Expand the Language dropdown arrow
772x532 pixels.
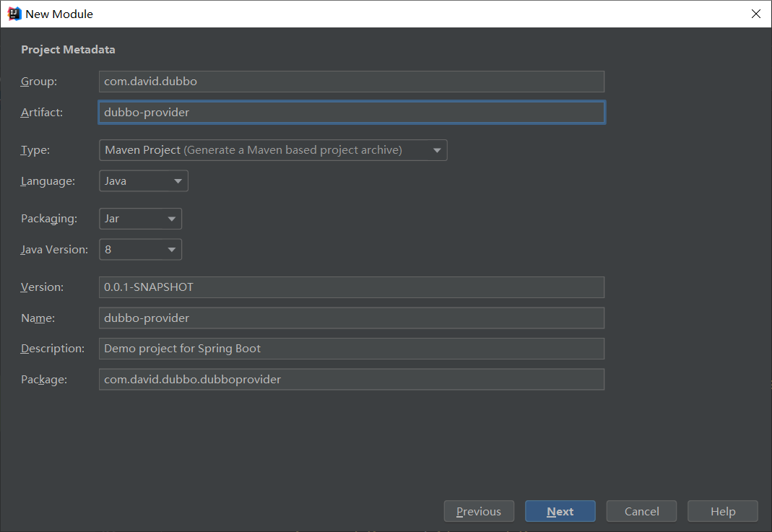click(178, 181)
